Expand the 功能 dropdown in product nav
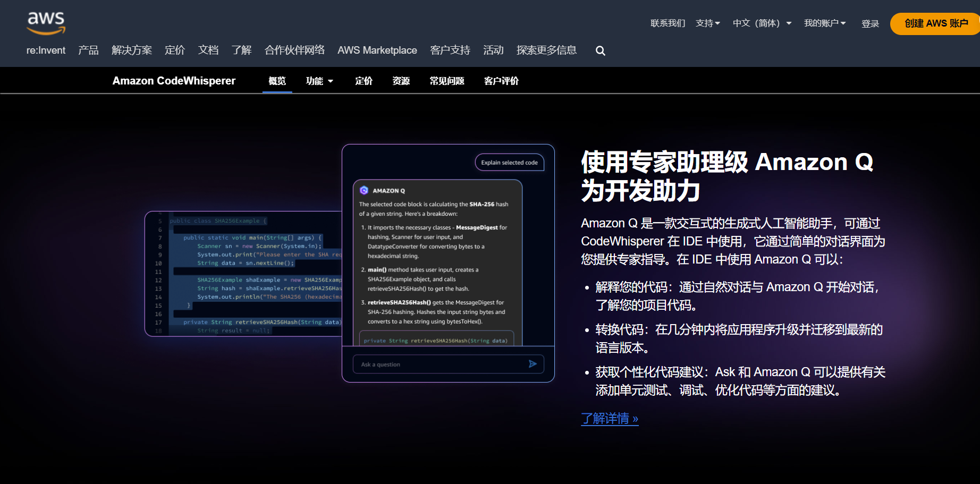The width and height of the screenshot is (980, 484). (319, 81)
